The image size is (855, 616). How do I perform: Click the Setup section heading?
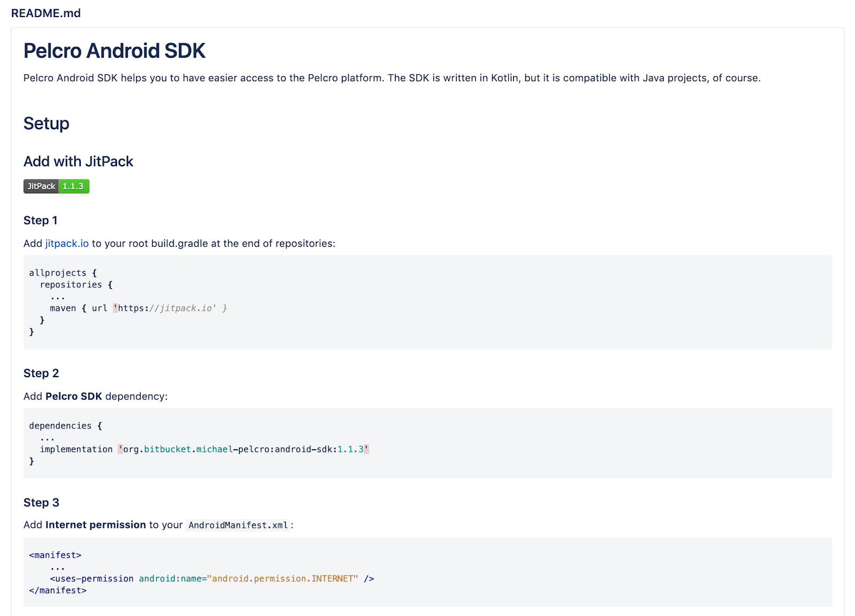click(x=46, y=123)
